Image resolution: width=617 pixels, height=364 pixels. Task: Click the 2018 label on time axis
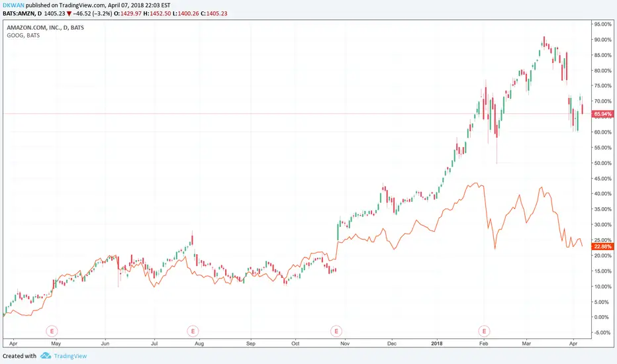click(x=437, y=343)
